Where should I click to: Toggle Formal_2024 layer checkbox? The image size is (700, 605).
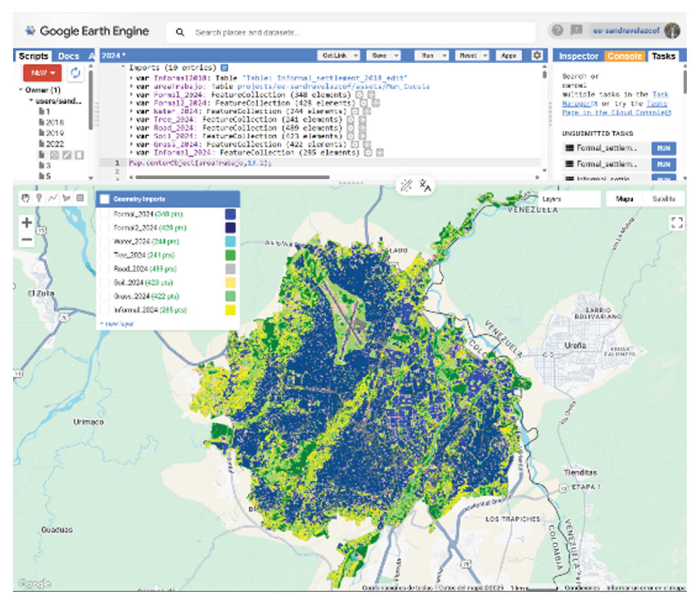[x=105, y=214]
